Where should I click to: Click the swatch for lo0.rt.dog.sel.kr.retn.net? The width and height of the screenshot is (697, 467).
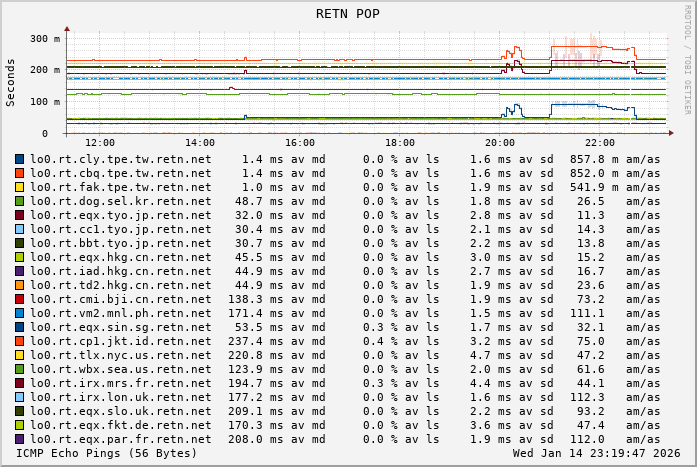coord(20,201)
